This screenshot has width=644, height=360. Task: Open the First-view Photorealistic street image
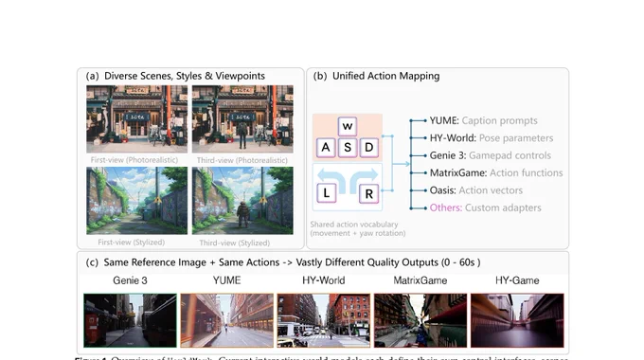click(136, 118)
